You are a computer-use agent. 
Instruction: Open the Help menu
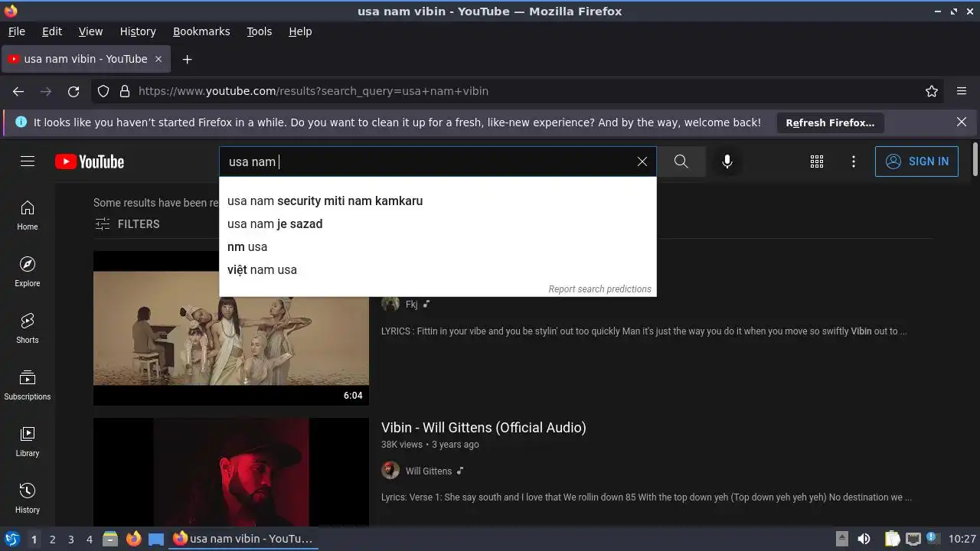[x=300, y=31]
